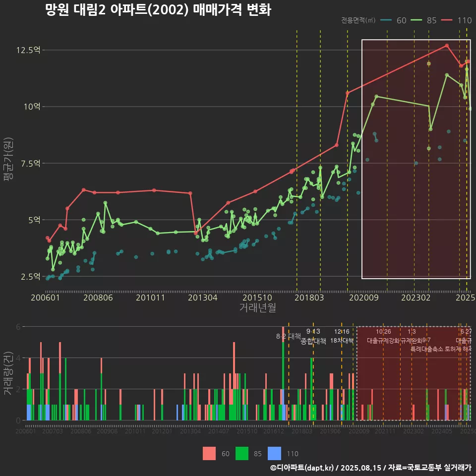The width and height of the screenshot is (476, 476).
Task: Click the 1·3 규제완화 annotation
Action: click(412, 336)
